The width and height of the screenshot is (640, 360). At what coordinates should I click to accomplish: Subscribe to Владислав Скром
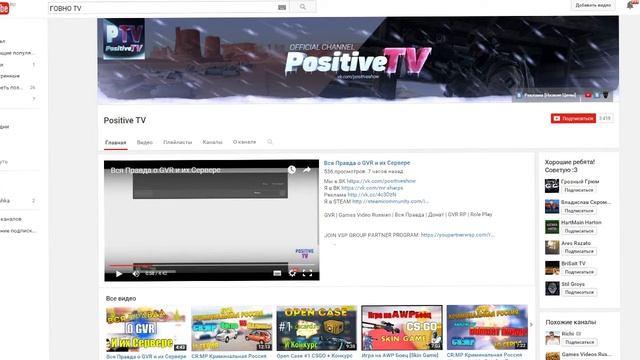tap(579, 211)
